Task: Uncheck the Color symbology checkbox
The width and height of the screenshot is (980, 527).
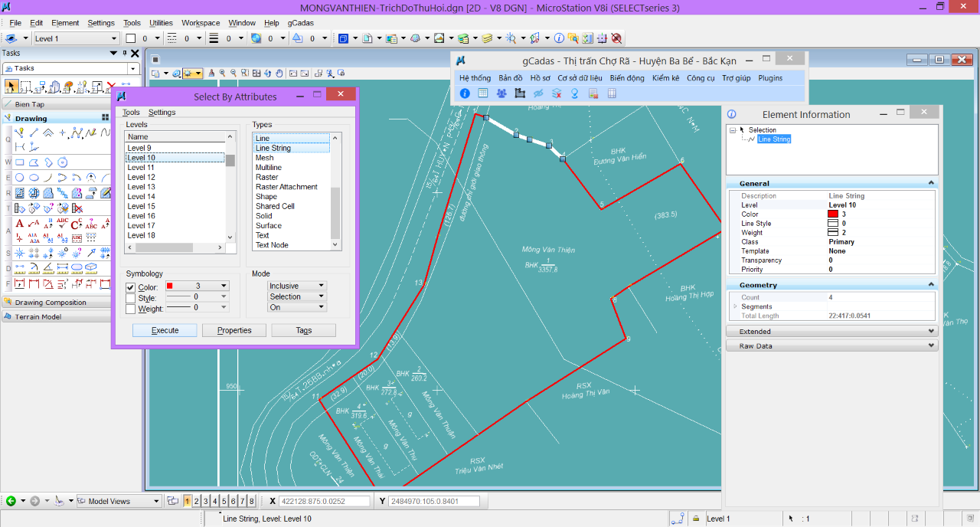Action: click(131, 287)
